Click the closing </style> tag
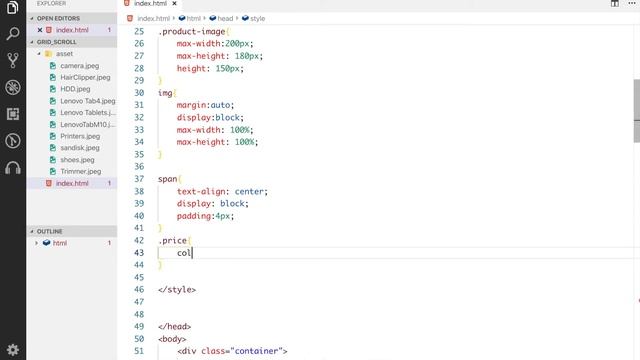 pos(177,289)
